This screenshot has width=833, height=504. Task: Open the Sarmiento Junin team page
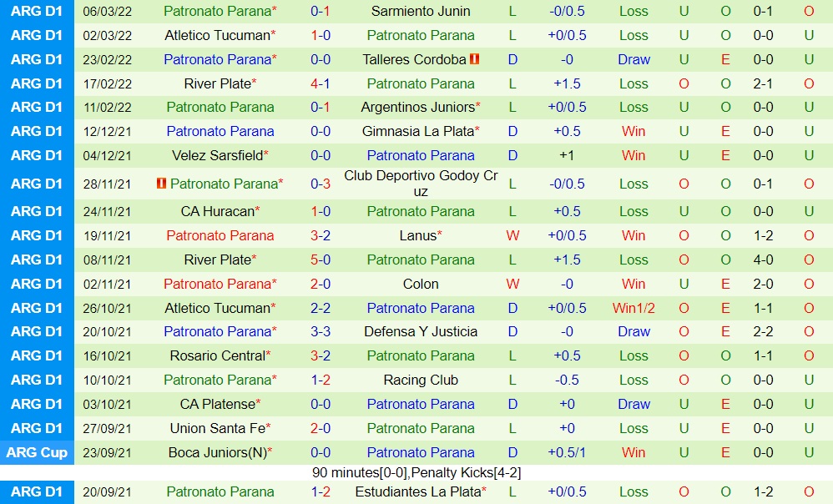421,12
